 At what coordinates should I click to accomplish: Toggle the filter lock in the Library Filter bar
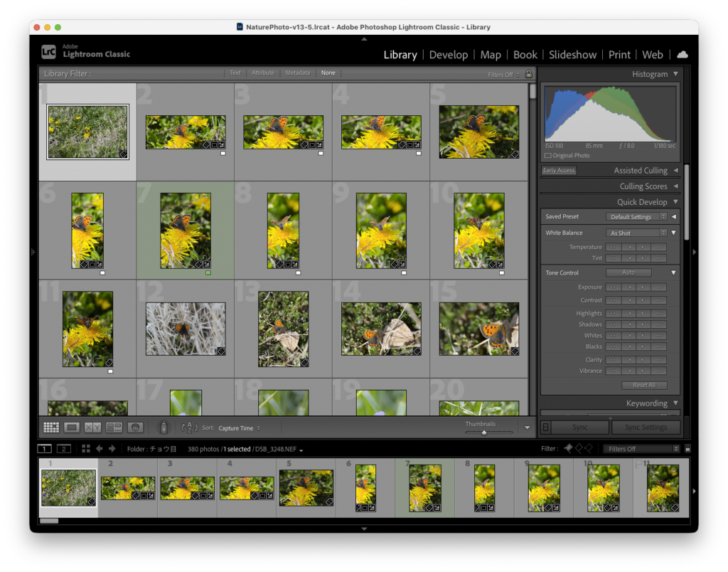tap(530, 73)
